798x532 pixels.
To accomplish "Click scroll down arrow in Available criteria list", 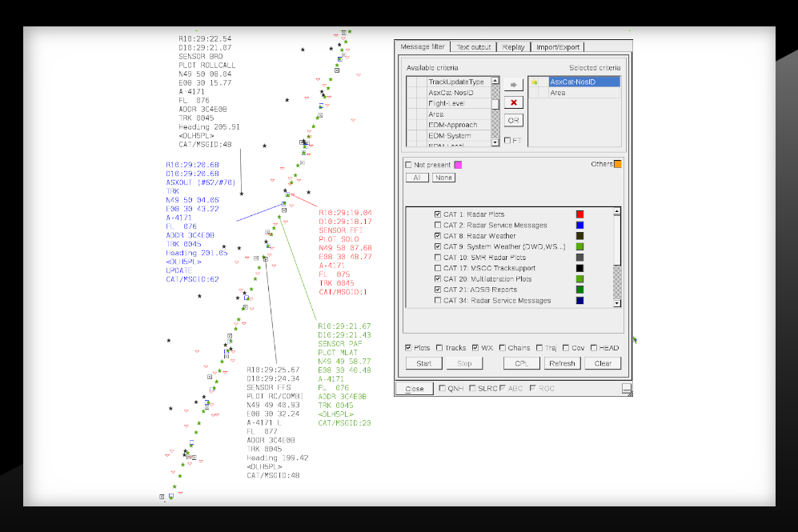I will (495, 142).
